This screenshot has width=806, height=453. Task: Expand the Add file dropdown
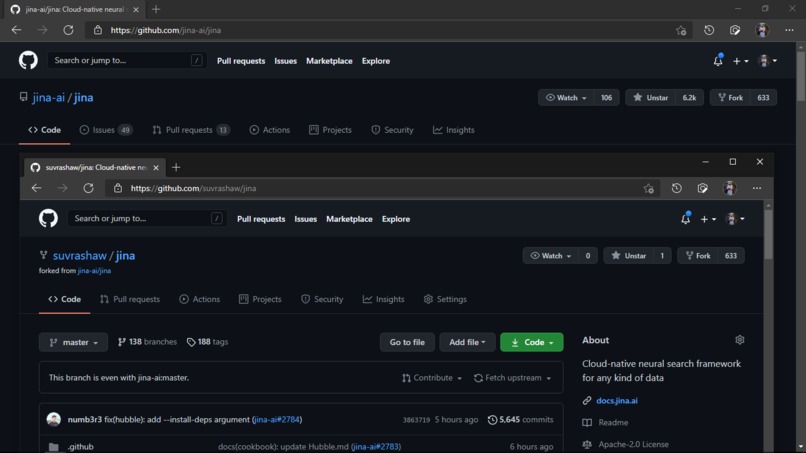[x=467, y=342]
